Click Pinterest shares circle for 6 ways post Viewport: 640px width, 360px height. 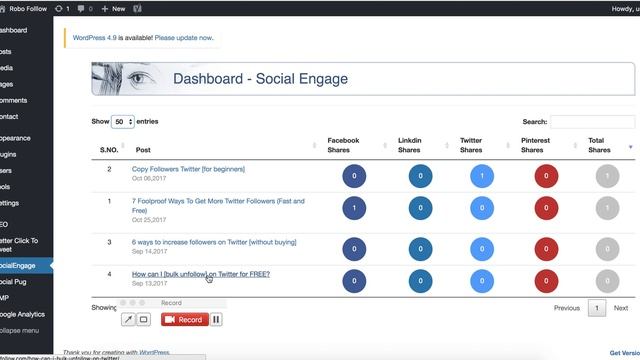click(x=546, y=249)
